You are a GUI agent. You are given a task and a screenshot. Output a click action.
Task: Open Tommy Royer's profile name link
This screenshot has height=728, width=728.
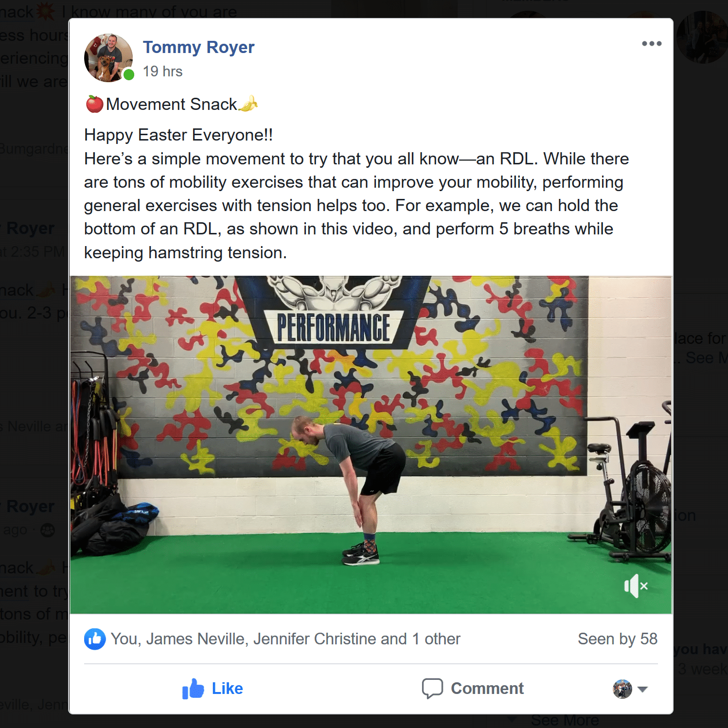[198, 47]
